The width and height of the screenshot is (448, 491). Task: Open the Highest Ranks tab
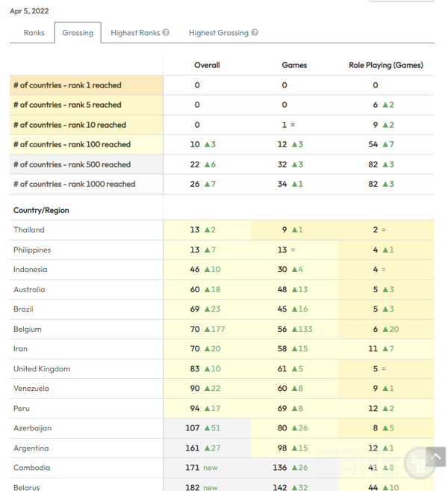135,33
